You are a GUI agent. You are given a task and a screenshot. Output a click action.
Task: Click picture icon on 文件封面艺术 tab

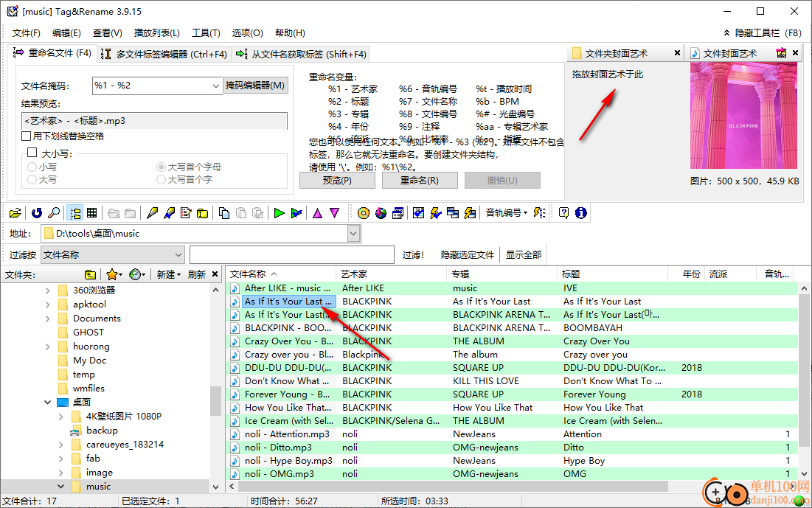[781, 53]
